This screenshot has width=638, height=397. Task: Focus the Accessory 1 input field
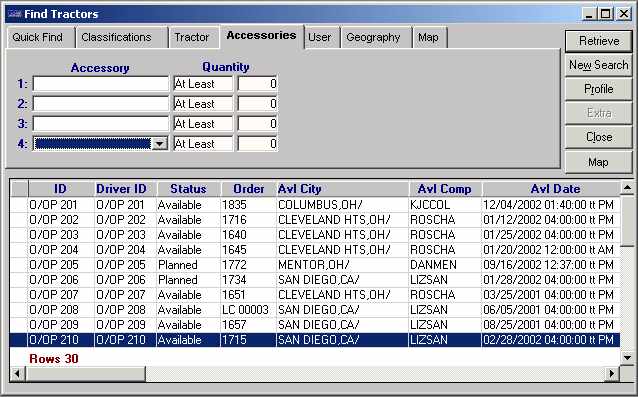[x=101, y=84]
